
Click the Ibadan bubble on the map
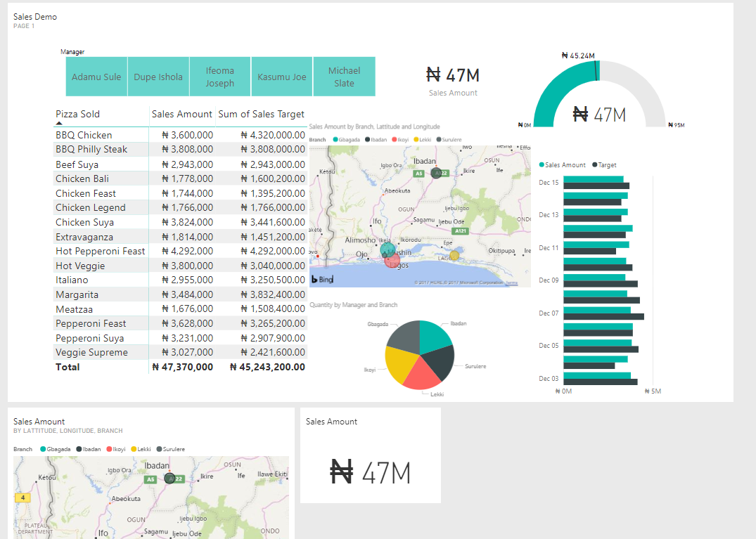coord(436,173)
